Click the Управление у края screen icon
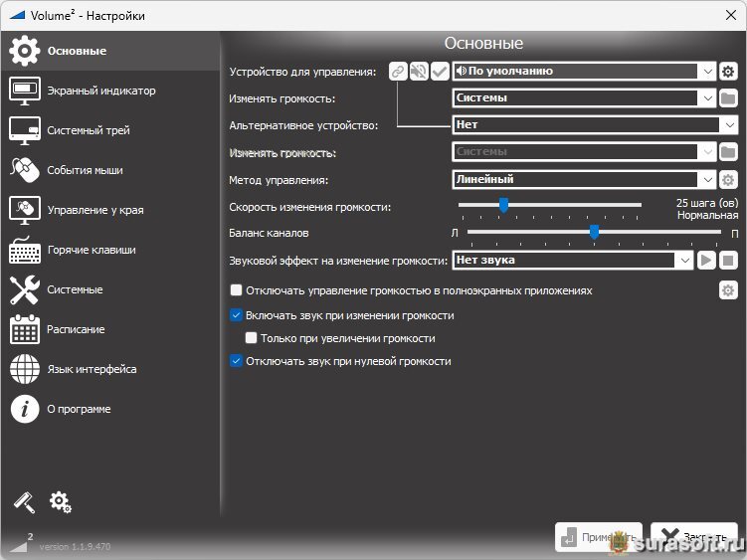 coord(24,210)
